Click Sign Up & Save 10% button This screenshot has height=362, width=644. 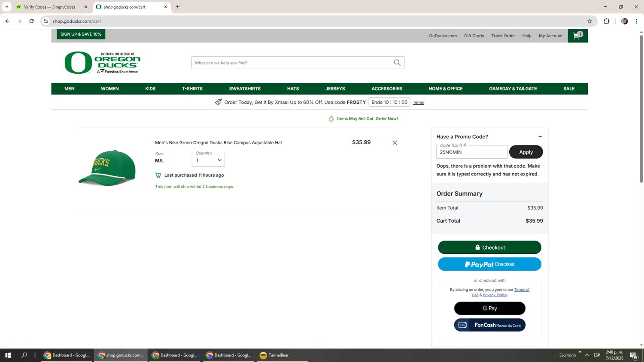click(x=81, y=34)
